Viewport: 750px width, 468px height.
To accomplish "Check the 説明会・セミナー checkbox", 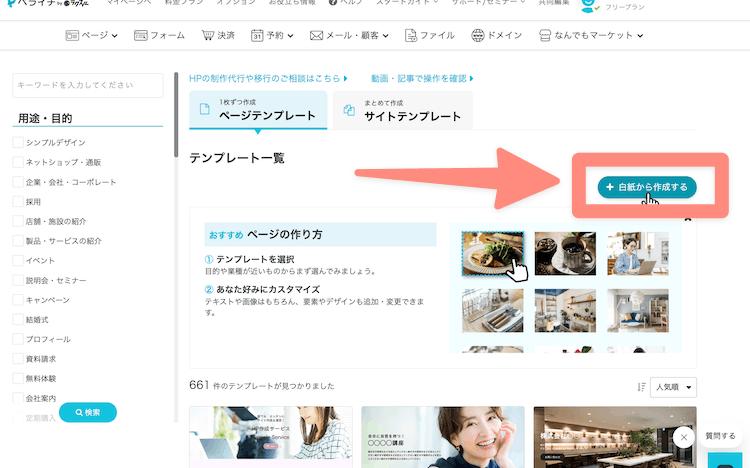I will point(18,279).
